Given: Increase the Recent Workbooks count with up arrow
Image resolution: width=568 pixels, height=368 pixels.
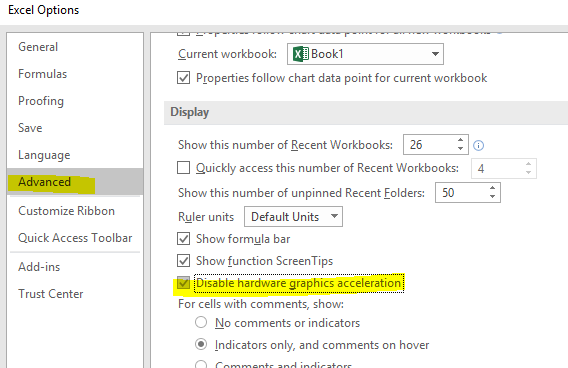Looking at the screenshot, I should click(460, 140).
